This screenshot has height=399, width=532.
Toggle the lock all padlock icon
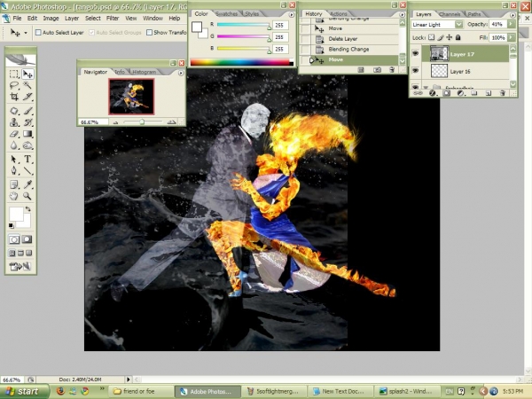pos(458,37)
